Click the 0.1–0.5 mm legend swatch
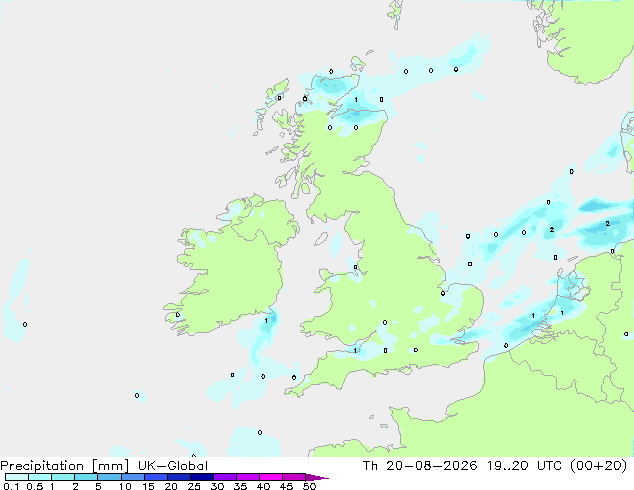Screen dimensions: 634x490 pos(17,477)
